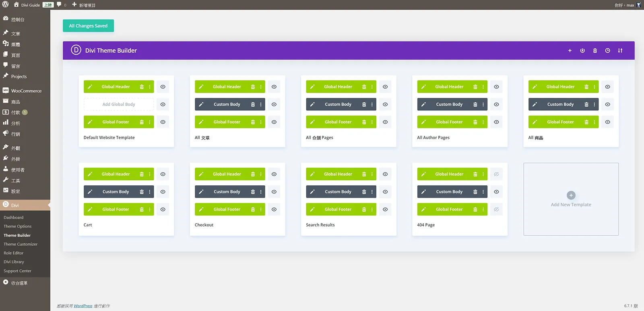
Task: Open Global Footer options dots in Checkout template
Action: (x=261, y=209)
